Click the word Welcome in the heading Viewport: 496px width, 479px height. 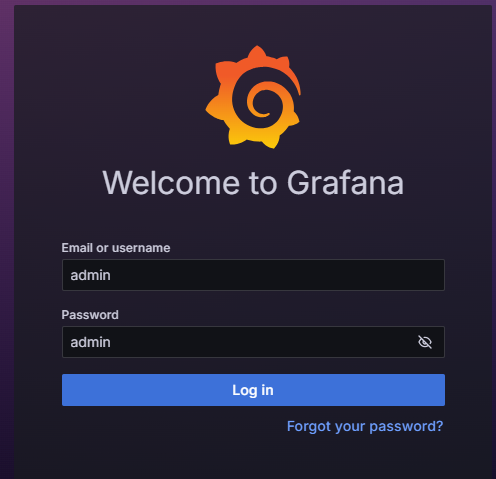[171, 183]
